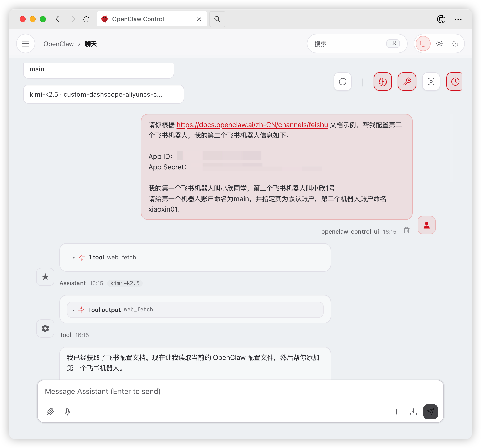Start voice input with microphone icon
481x448 pixels.
(67, 412)
